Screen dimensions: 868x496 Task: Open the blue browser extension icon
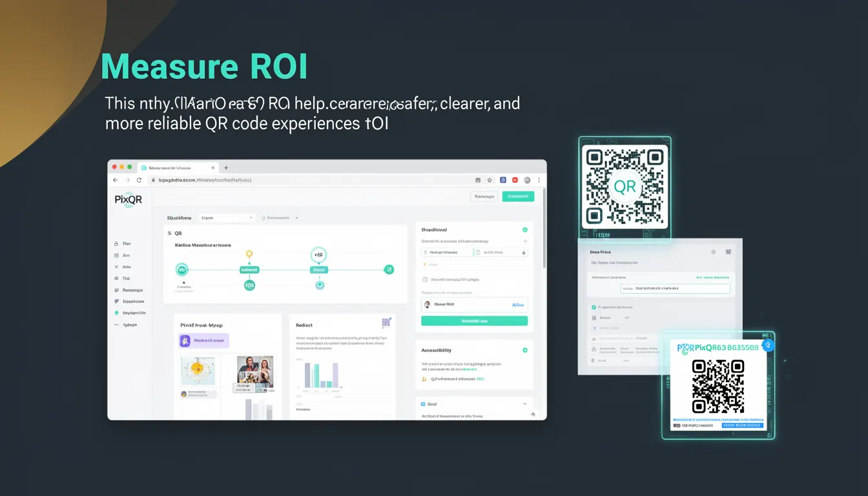point(502,180)
